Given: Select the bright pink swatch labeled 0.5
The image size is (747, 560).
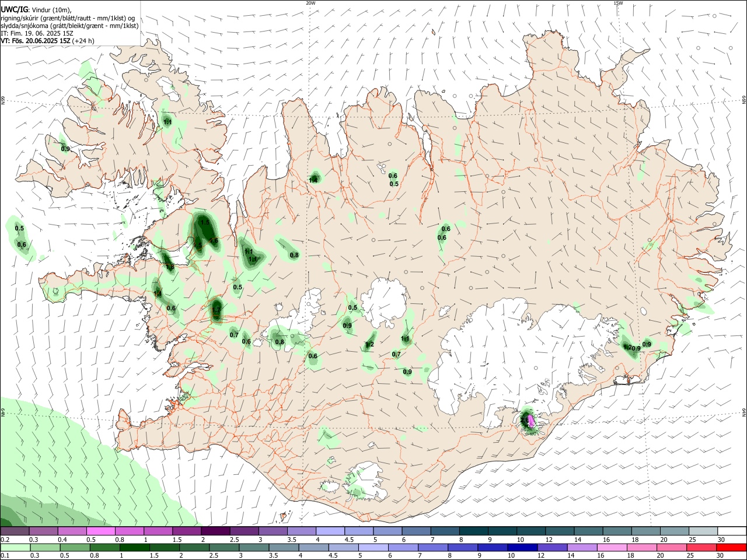Looking at the screenshot, I should pos(100,531).
